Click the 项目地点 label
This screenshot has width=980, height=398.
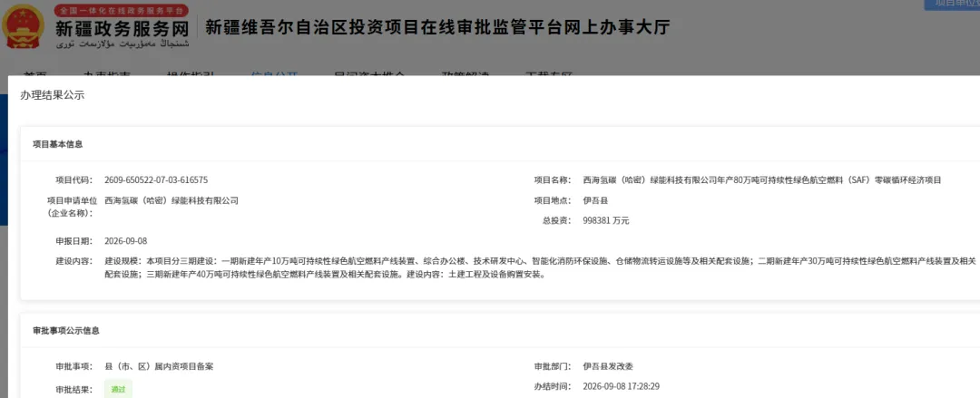coord(553,200)
